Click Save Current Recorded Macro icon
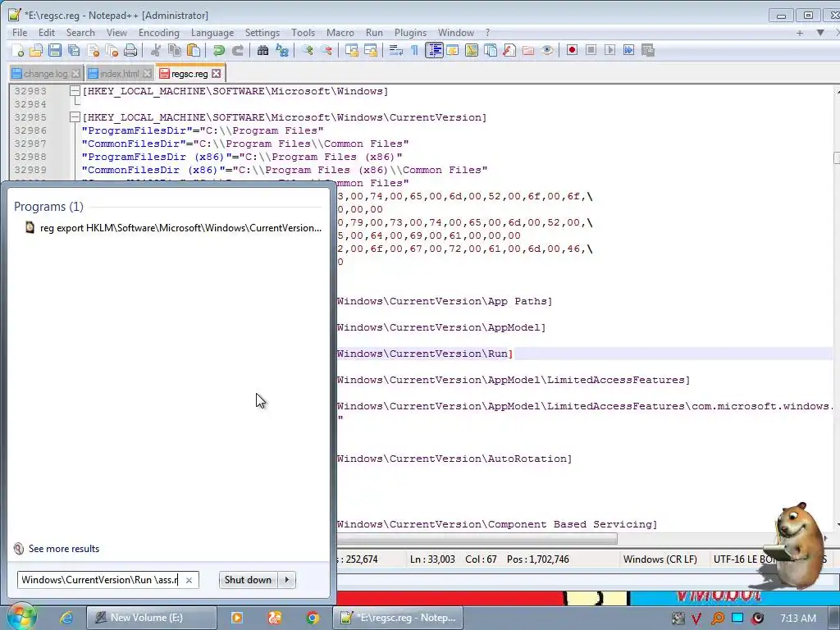The width and height of the screenshot is (840, 630). pyautogui.click(x=648, y=50)
